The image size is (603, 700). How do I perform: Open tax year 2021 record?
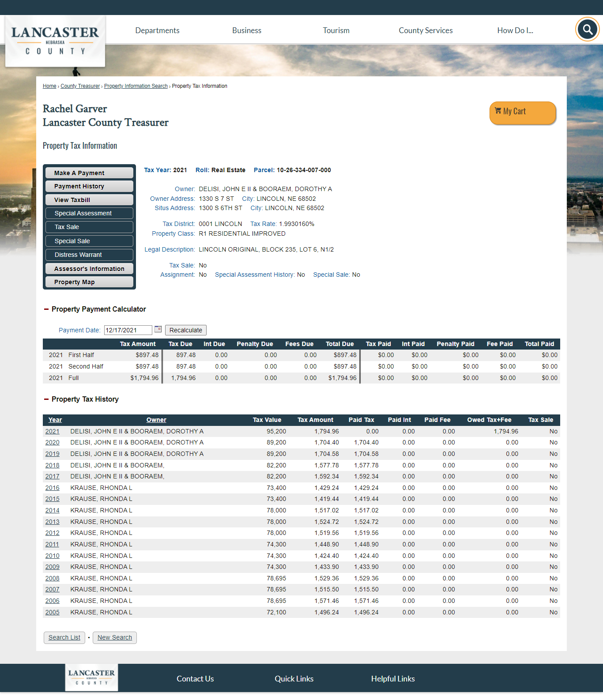tap(52, 431)
